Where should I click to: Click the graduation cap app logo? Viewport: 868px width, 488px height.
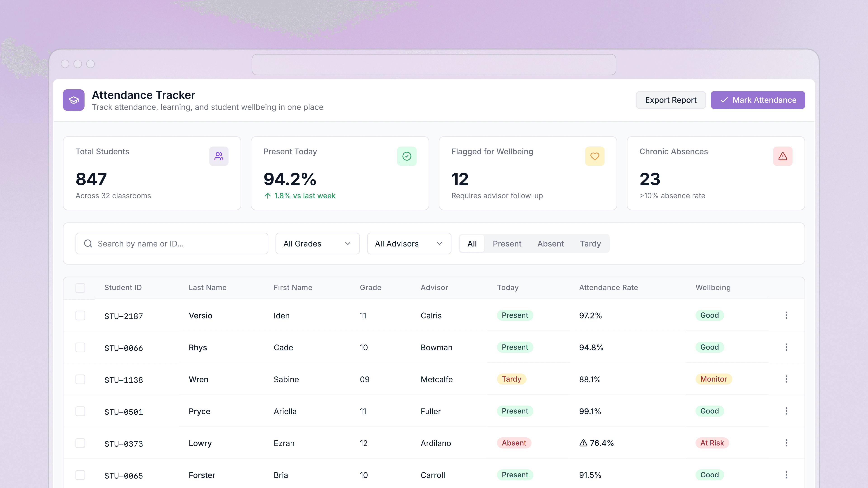73,100
